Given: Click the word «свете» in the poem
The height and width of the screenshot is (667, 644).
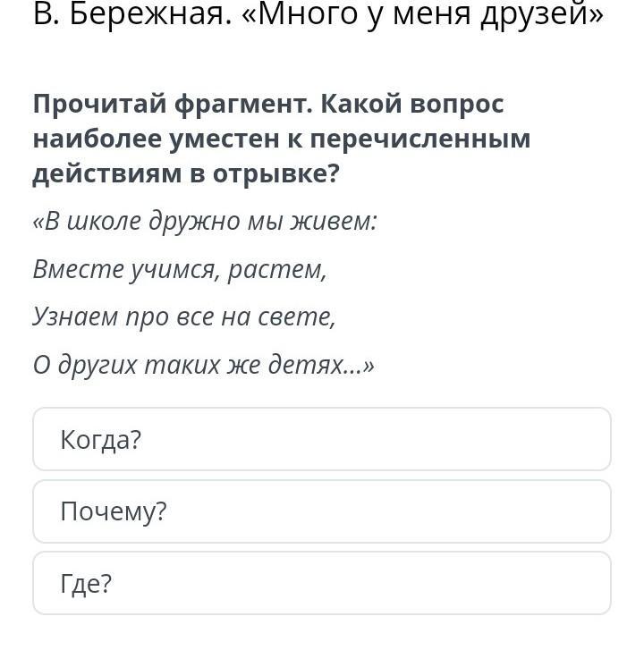Looking at the screenshot, I should pos(297,317).
